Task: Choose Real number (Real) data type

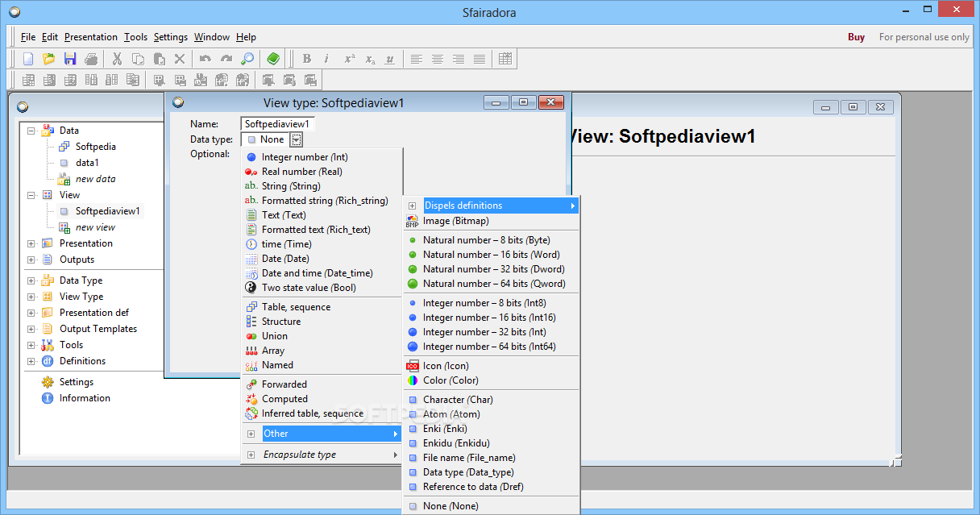Action: click(x=322, y=172)
